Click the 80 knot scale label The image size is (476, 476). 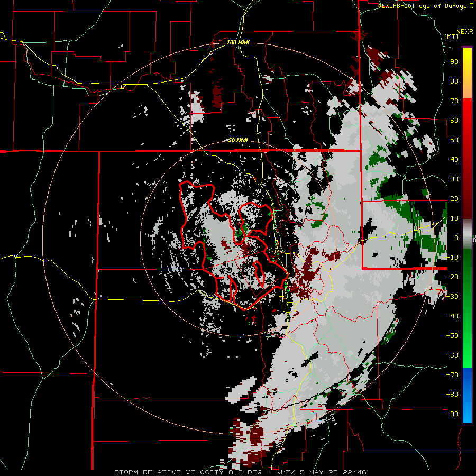[454, 81]
